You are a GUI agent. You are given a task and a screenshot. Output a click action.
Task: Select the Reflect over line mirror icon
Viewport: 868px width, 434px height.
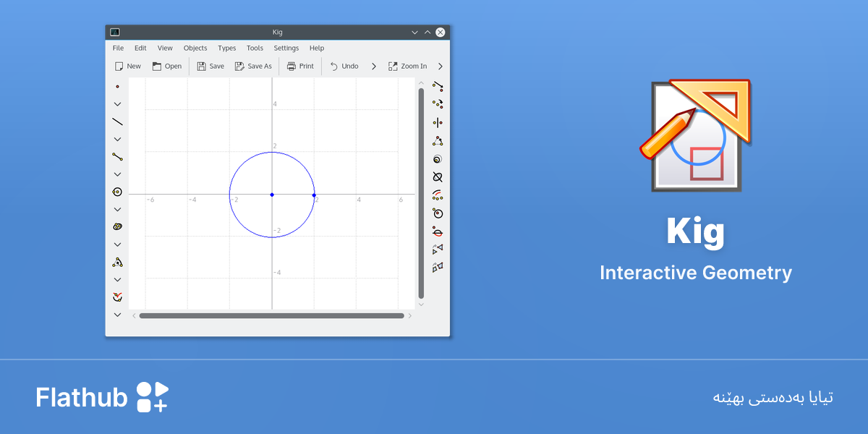pos(438,122)
